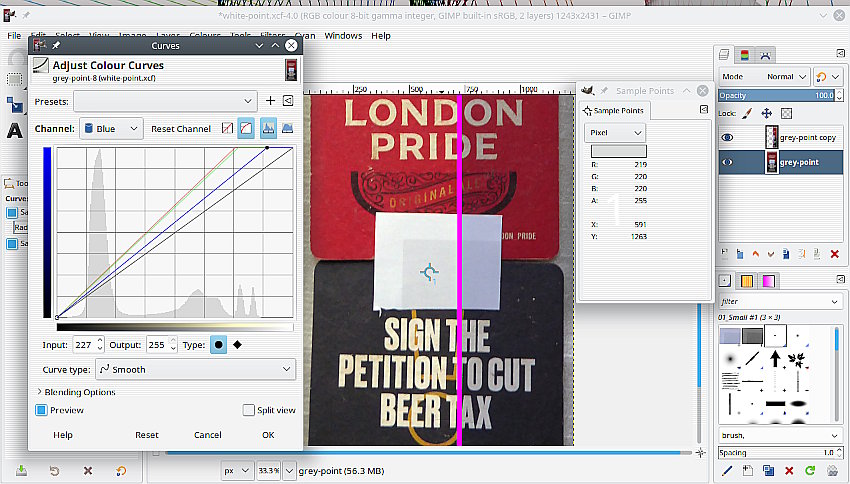Lock layer position and size
850x484 pixels.
click(x=767, y=113)
